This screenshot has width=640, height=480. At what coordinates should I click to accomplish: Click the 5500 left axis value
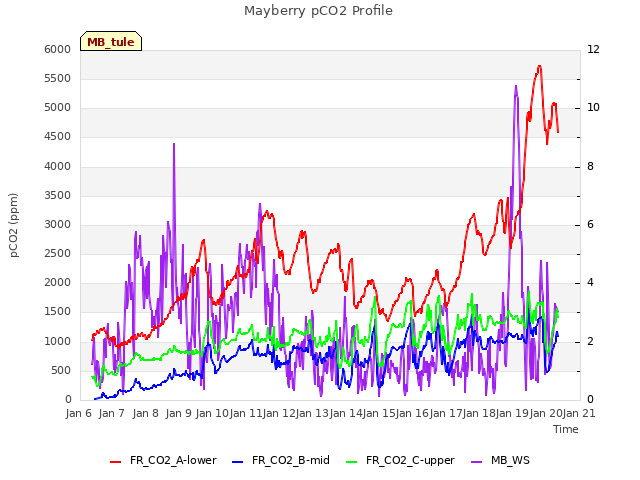(58, 78)
